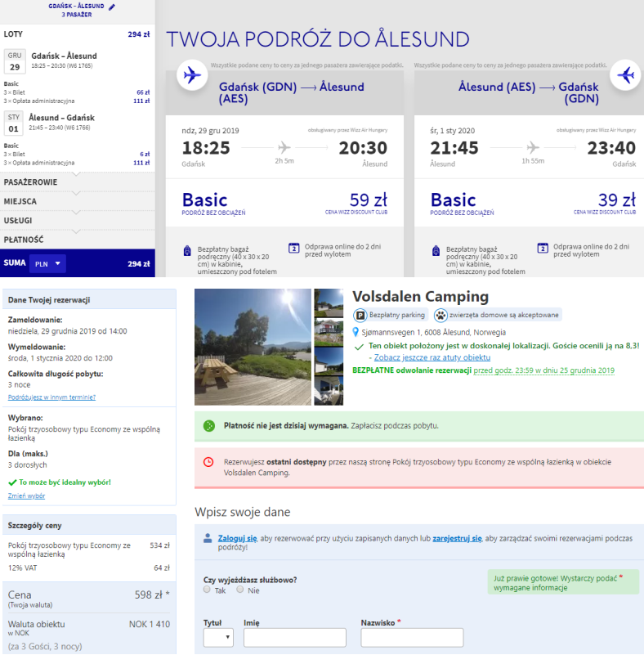Click the free cabin baggage icon on outbound flight
644x655 pixels.
[x=187, y=249]
